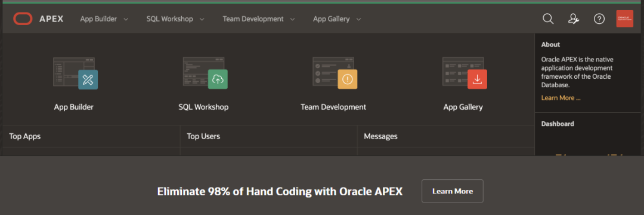The height and width of the screenshot is (215, 644).
Task: Open the search magnifier icon
Action: pos(548,19)
